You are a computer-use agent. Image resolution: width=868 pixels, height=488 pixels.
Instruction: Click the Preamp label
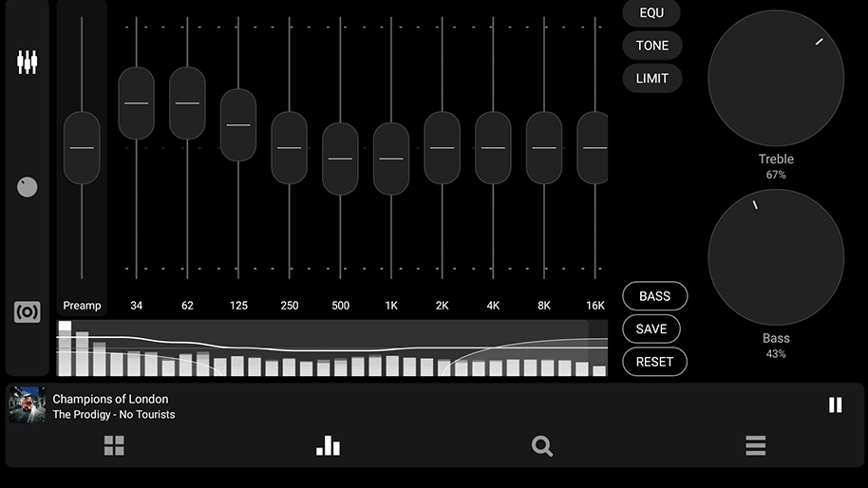coord(82,306)
